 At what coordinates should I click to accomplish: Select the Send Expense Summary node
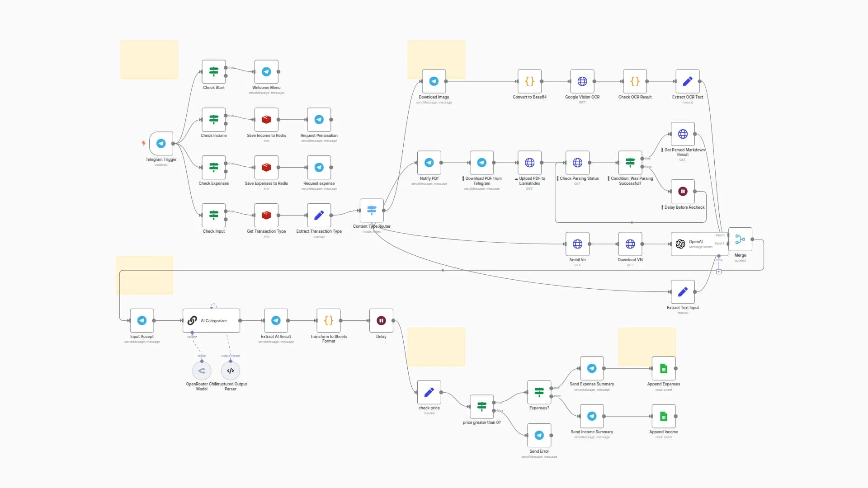click(592, 369)
